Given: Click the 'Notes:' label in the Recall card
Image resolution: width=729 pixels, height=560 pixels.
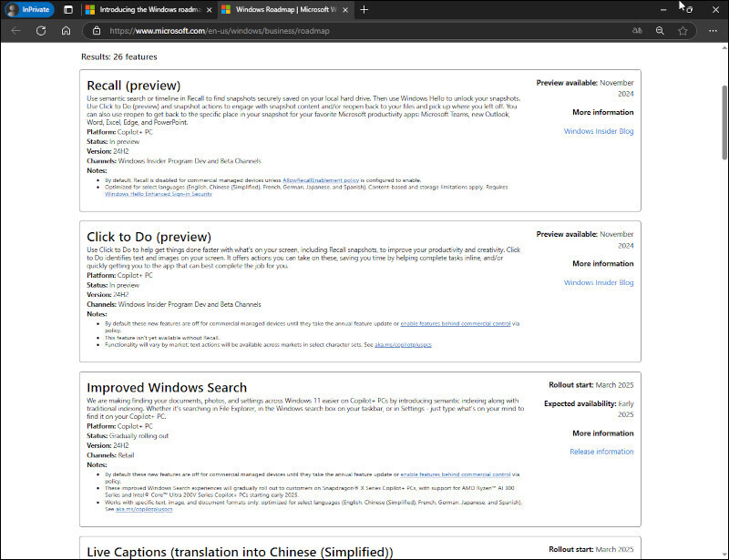Looking at the screenshot, I should coord(97,170).
